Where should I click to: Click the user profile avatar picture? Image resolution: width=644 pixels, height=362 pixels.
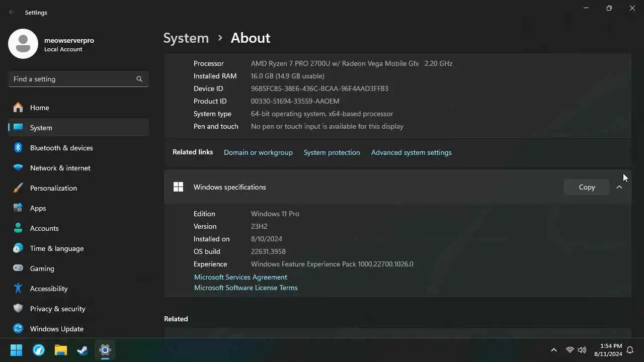tap(23, 44)
